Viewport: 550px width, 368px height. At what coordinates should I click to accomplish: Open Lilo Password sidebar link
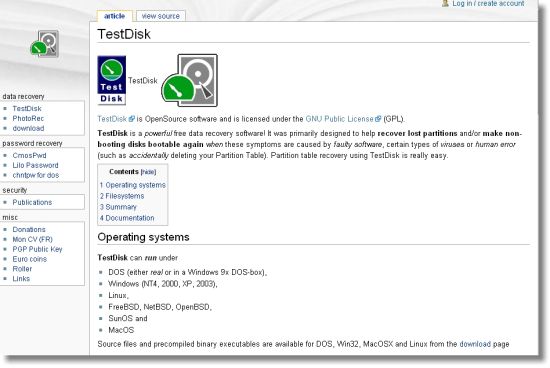(35, 165)
